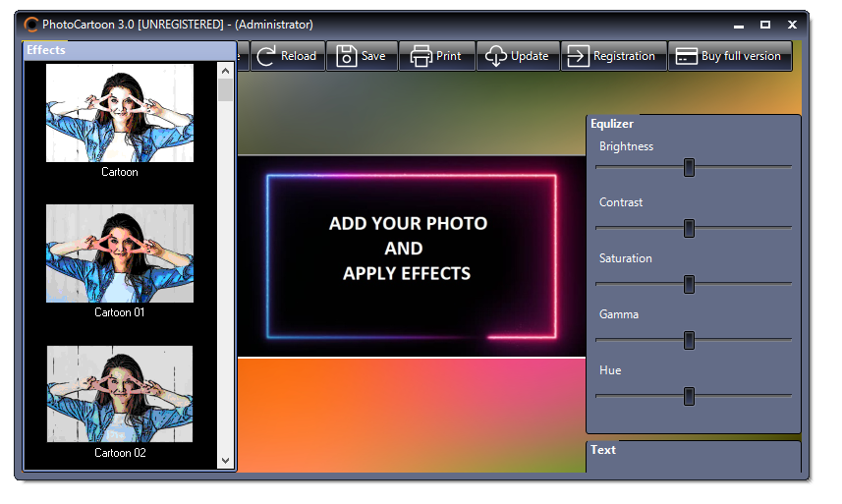Click the Save floppy disk icon
The width and height of the screenshot is (842, 504).
[x=347, y=56]
